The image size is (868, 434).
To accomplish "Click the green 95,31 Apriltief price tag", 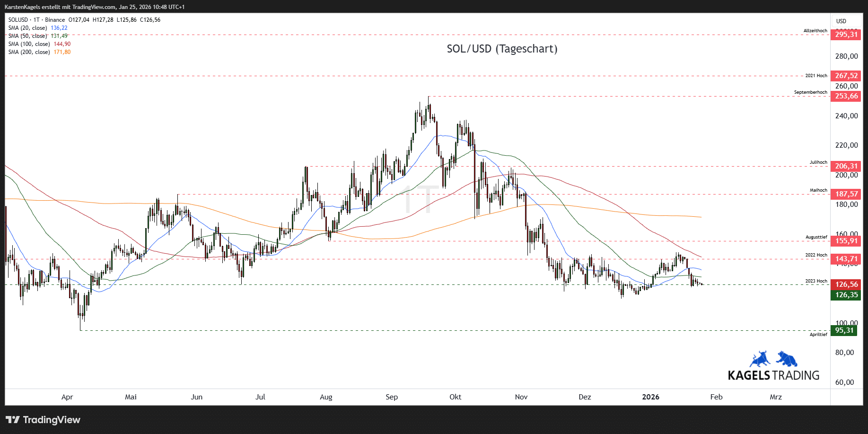I will [844, 330].
